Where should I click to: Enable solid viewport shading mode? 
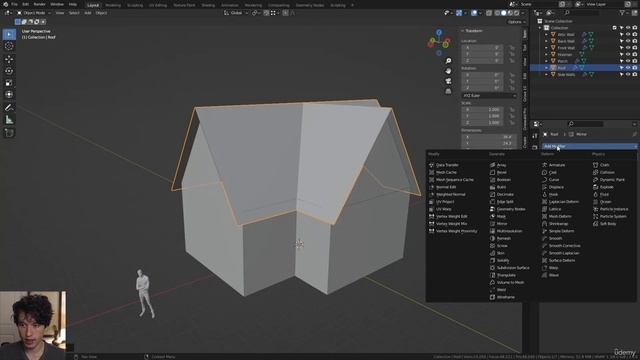pos(504,13)
